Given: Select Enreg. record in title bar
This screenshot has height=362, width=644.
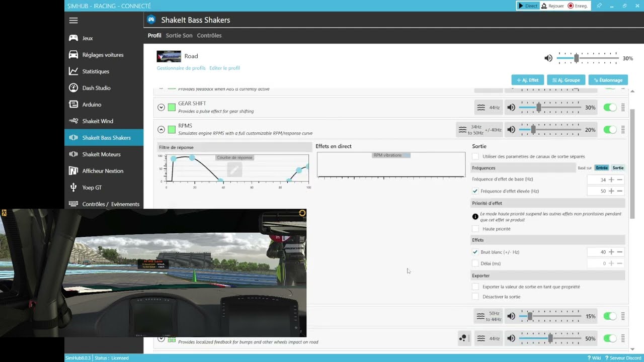Looking at the screenshot, I should point(578,6).
